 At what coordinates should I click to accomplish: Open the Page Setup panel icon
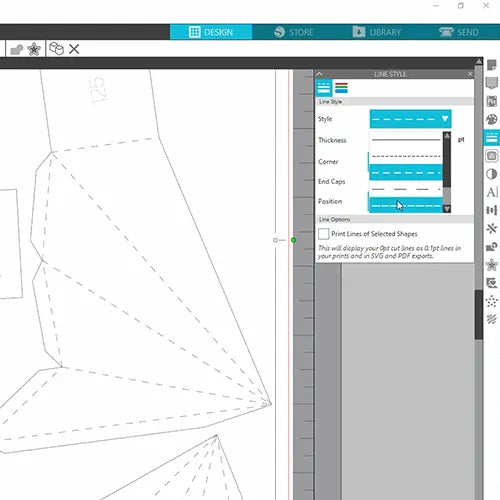click(x=492, y=65)
